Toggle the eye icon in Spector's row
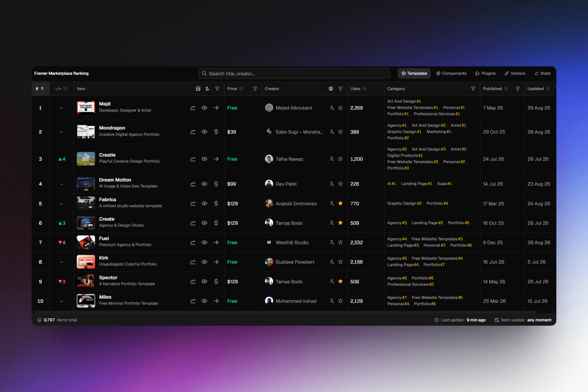 click(204, 281)
